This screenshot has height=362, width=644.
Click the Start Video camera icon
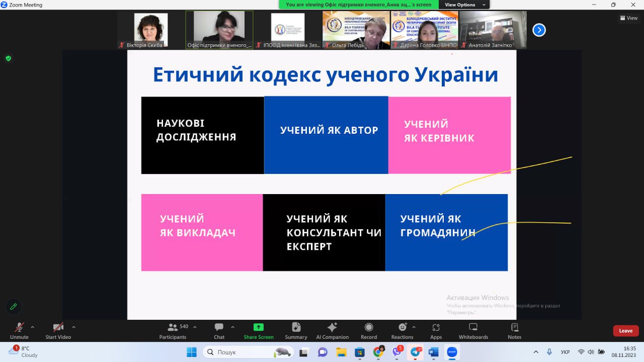point(58,327)
